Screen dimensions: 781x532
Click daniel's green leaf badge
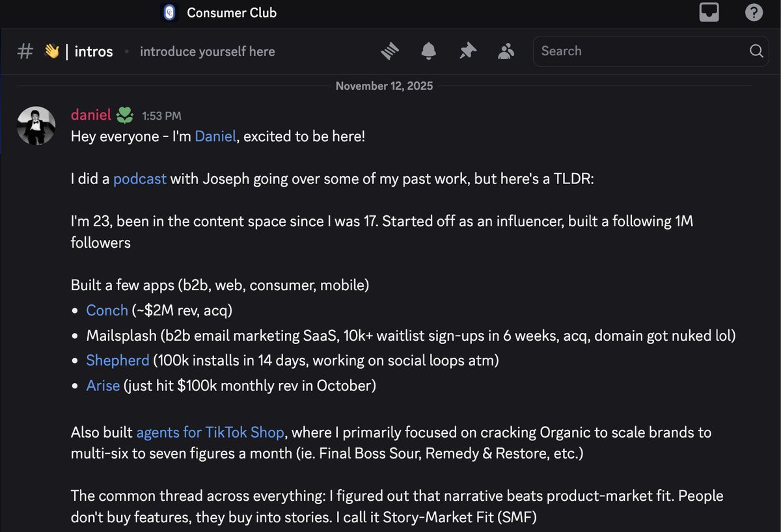(x=124, y=115)
